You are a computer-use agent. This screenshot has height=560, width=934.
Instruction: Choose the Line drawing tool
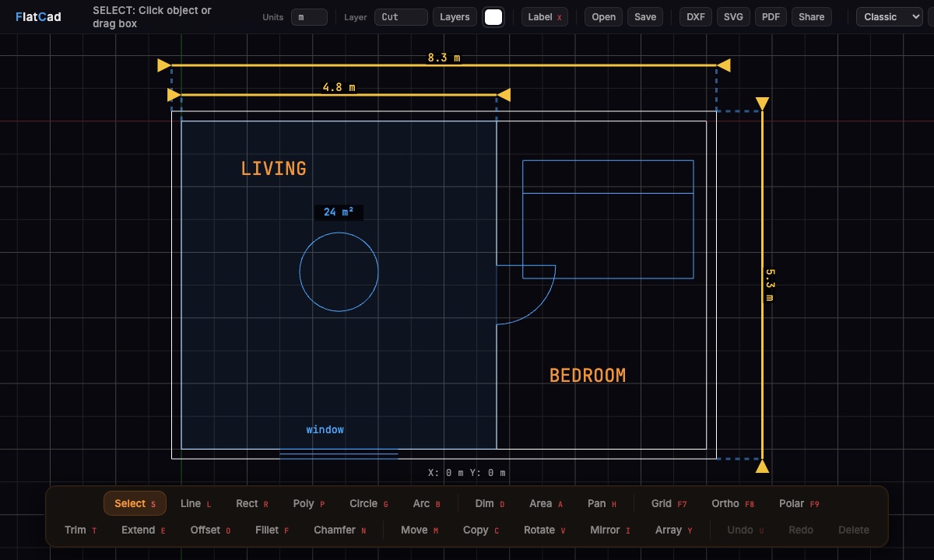[195, 503]
